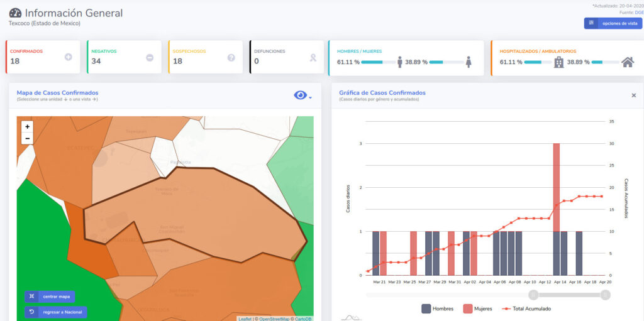Click the male figure icon for Hombres
Image resolution: width=644 pixels, height=321 pixels.
click(x=400, y=62)
